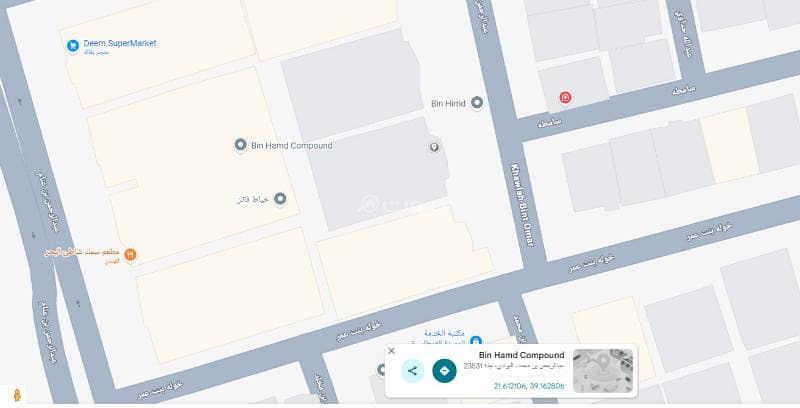
Task: Get directions with teal diamond button
Action: pyautogui.click(x=444, y=371)
